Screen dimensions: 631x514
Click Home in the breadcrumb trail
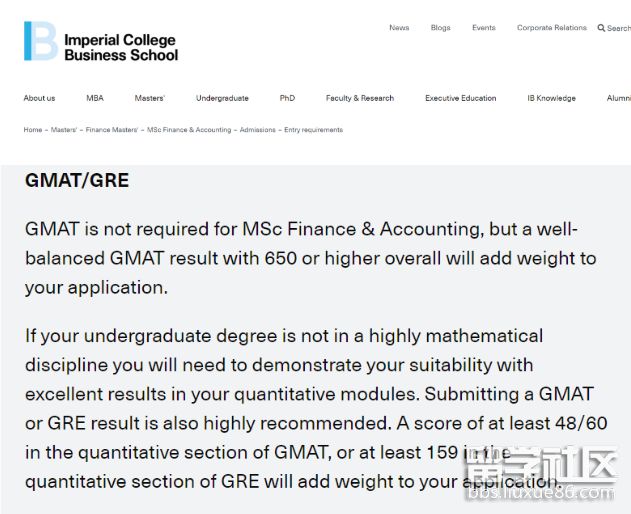click(x=33, y=130)
